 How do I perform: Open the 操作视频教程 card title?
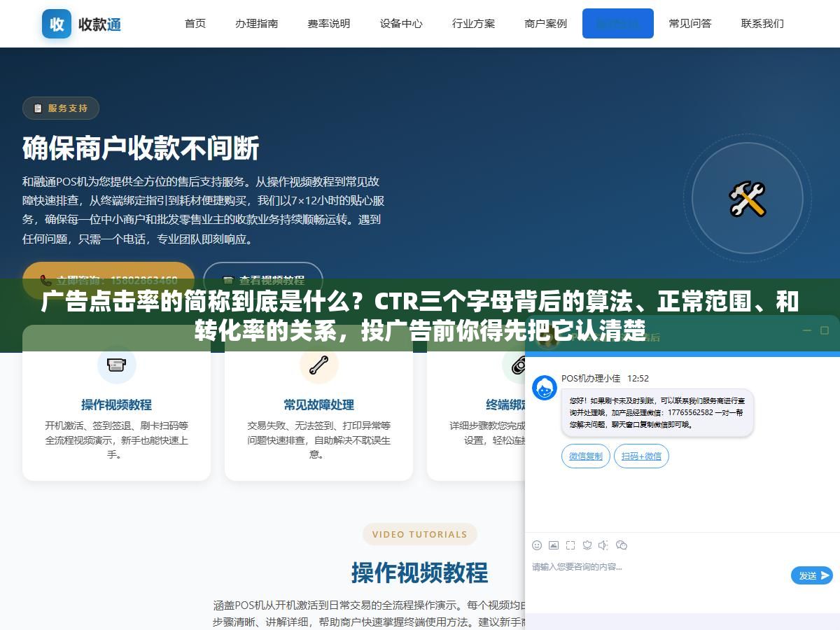[116, 405]
